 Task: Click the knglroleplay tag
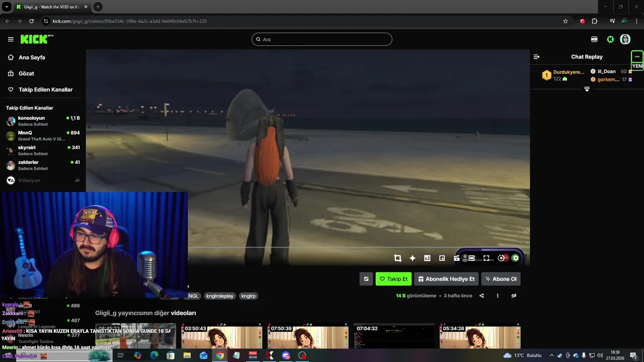[x=220, y=296]
